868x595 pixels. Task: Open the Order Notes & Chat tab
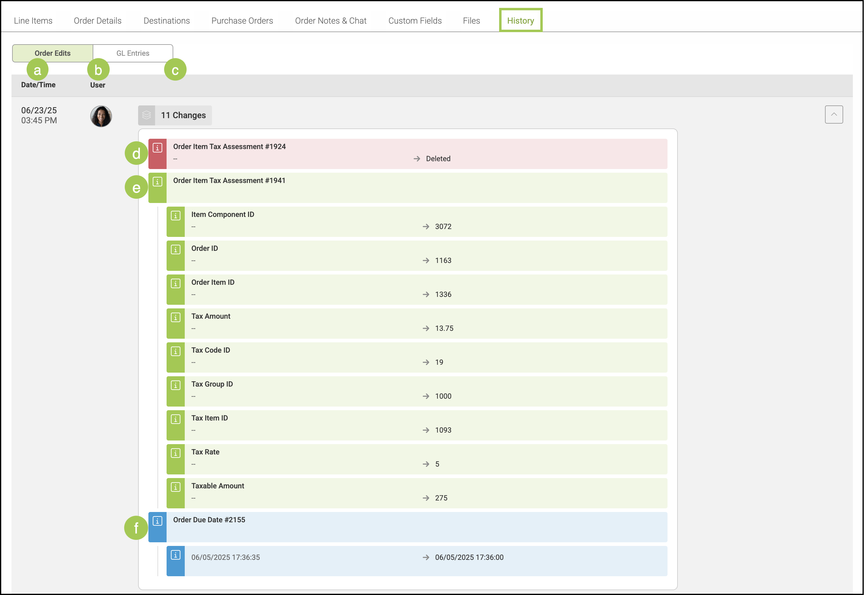tap(330, 21)
